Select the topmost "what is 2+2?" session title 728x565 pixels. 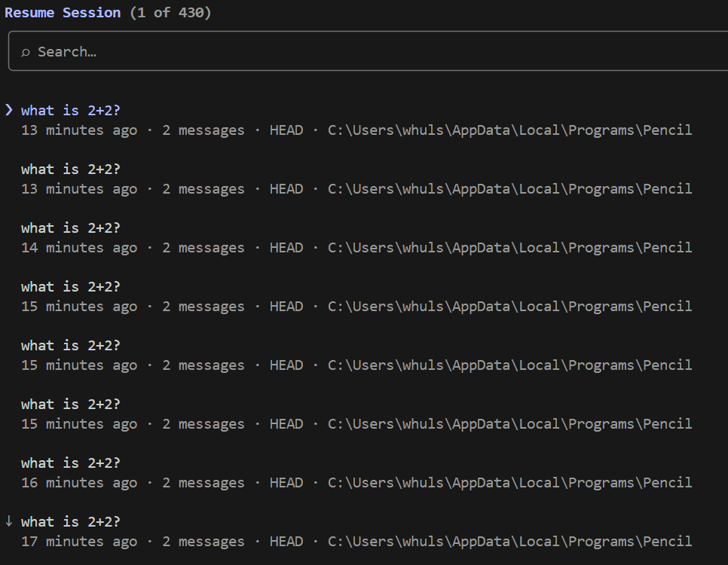[71, 111]
